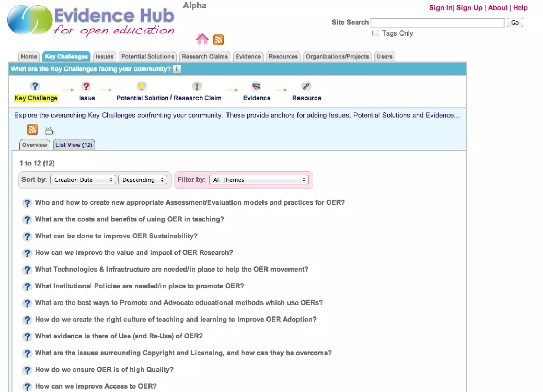Open the Descending order dropdown
Image resolution: width=543 pixels, height=392 pixels.
[x=143, y=180]
